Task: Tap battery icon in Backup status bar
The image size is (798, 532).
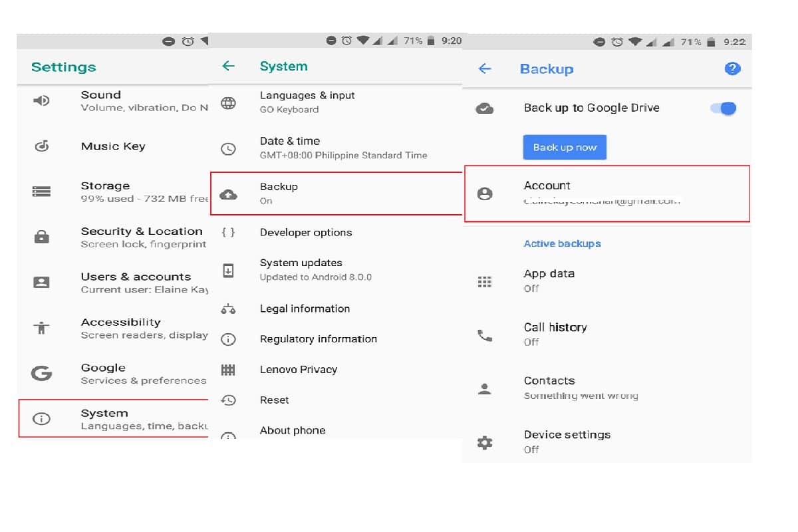Action: pyautogui.click(x=711, y=42)
